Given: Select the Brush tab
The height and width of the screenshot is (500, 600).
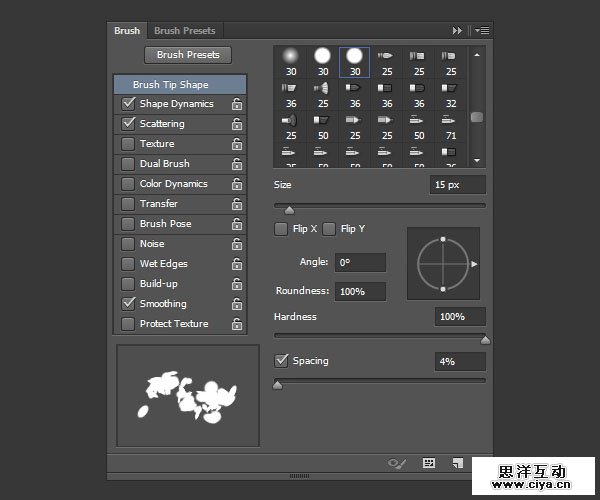Looking at the screenshot, I should click(x=127, y=31).
